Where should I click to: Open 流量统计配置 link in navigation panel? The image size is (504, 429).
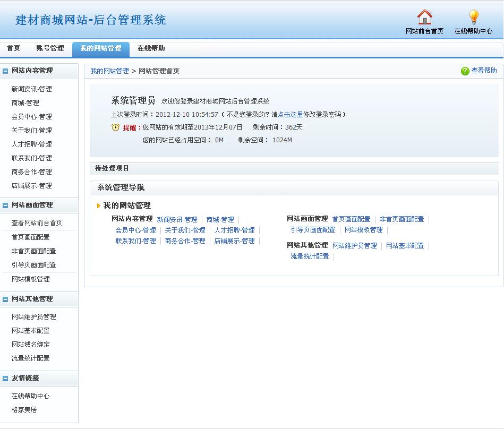click(310, 256)
